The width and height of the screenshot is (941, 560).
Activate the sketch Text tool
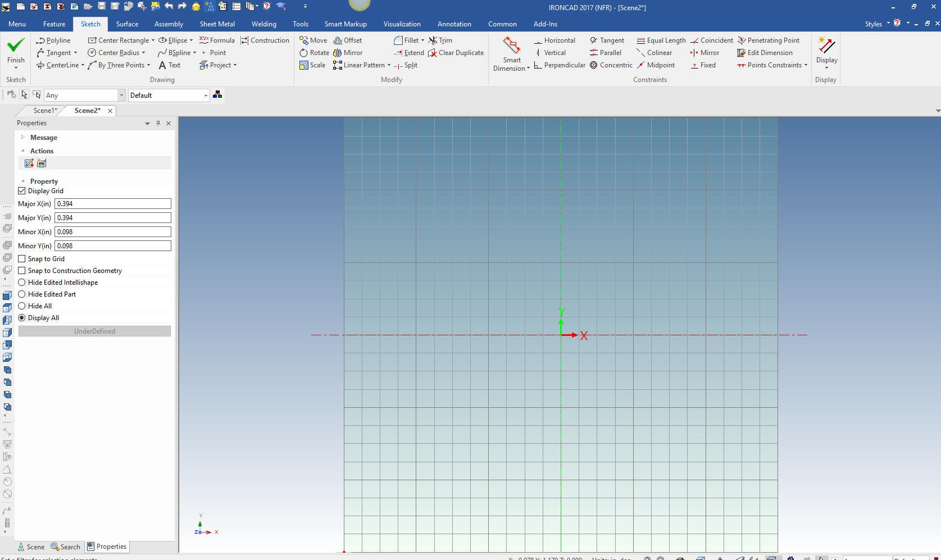pos(170,65)
